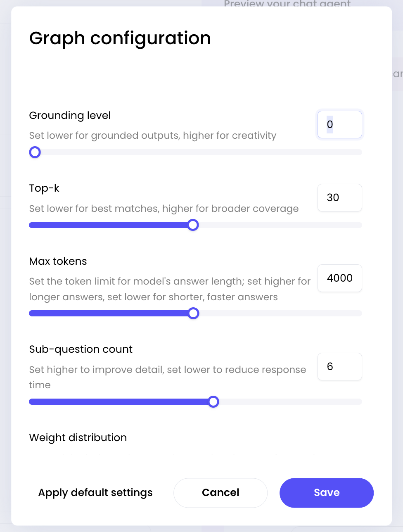Click the Weight distribution heading
Viewport: 403px width, 532px height.
coord(78,437)
